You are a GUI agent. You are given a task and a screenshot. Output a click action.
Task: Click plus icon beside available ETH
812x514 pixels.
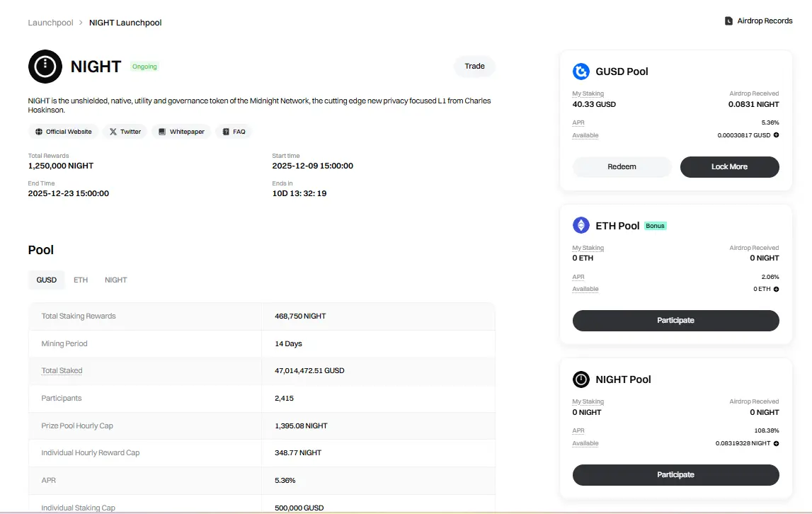pyautogui.click(x=776, y=289)
